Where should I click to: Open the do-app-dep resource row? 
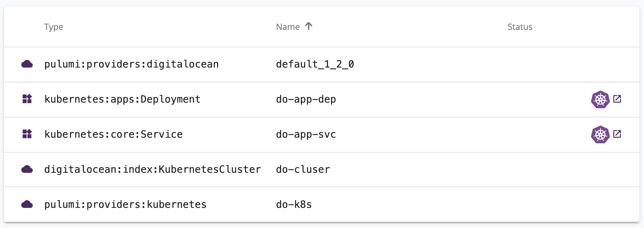305,99
